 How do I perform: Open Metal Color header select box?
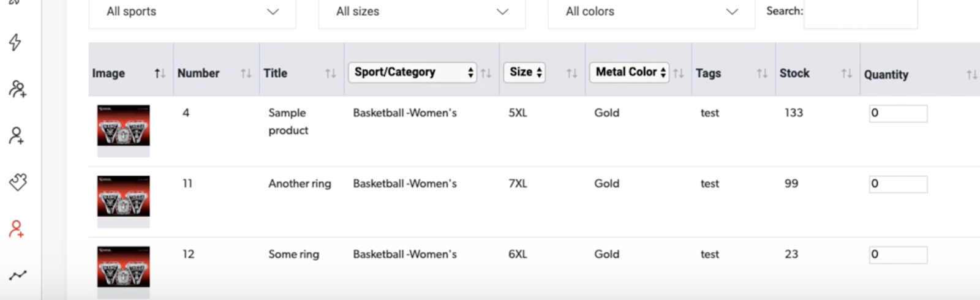(x=629, y=72)
